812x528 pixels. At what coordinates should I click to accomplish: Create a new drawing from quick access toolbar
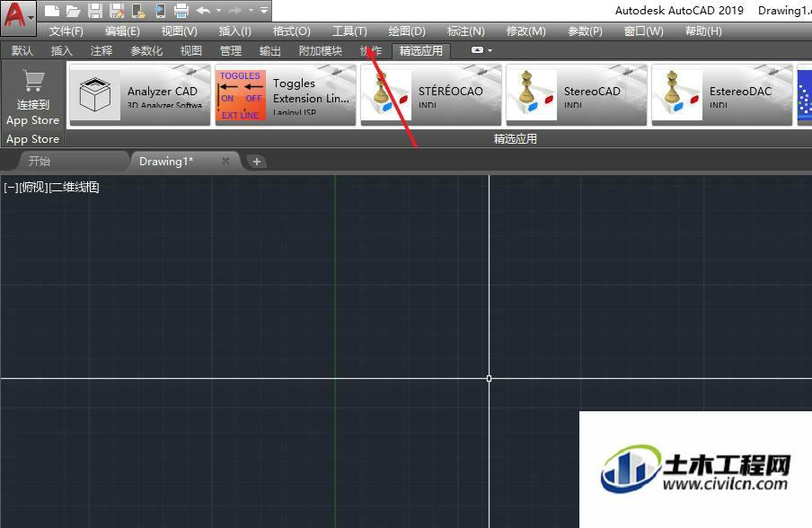click(51, 11)
